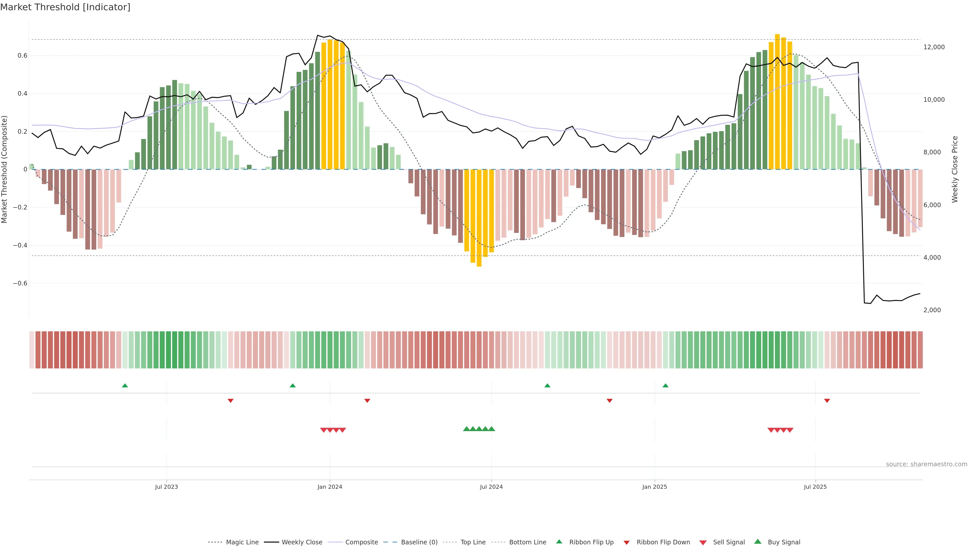
Task: Click the Ribbon Flip Up marker after Jul 2024
Action: [x=547, y=386]
